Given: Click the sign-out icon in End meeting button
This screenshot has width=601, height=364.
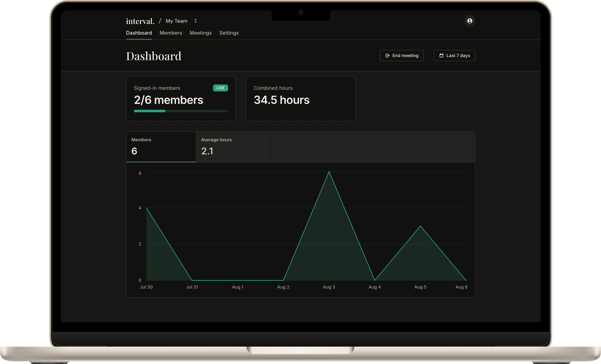Looking at the screenshot, I should coord(387,55).
